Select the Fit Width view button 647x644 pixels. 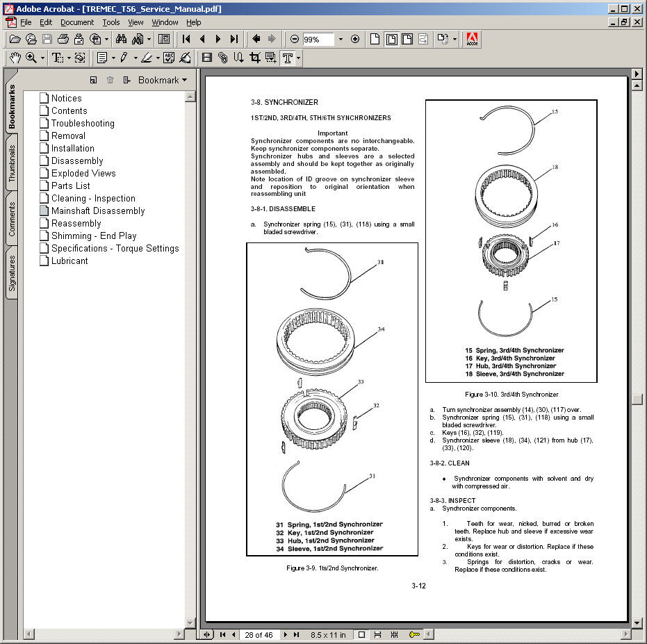coord(407,39)
